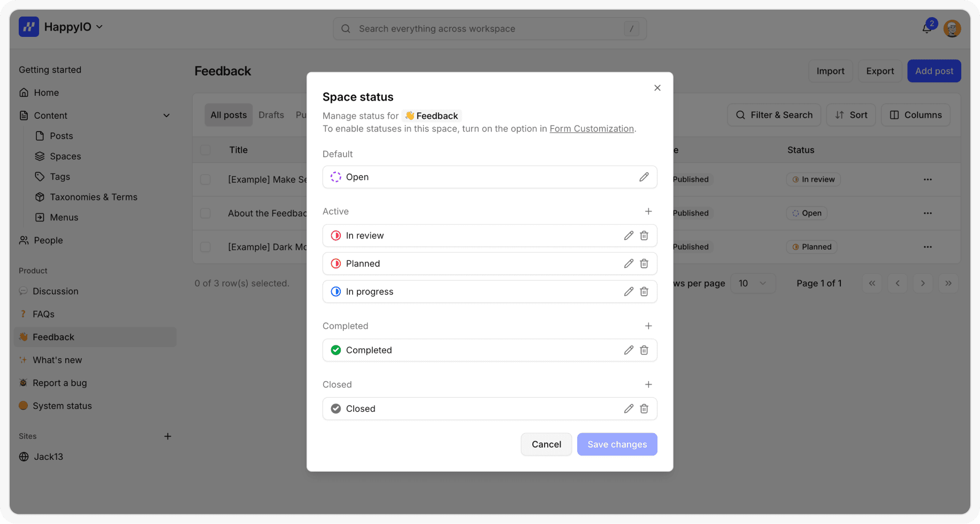This screenshot has height=524, width=980.
Task: Delete the Closed status
Action: [644, 409]
